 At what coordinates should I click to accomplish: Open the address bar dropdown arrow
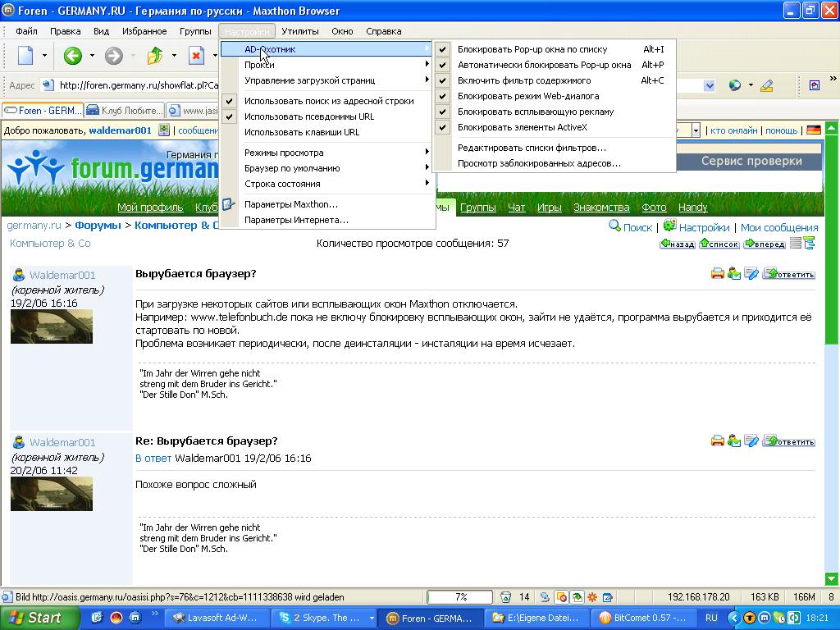tap(710, 85)
